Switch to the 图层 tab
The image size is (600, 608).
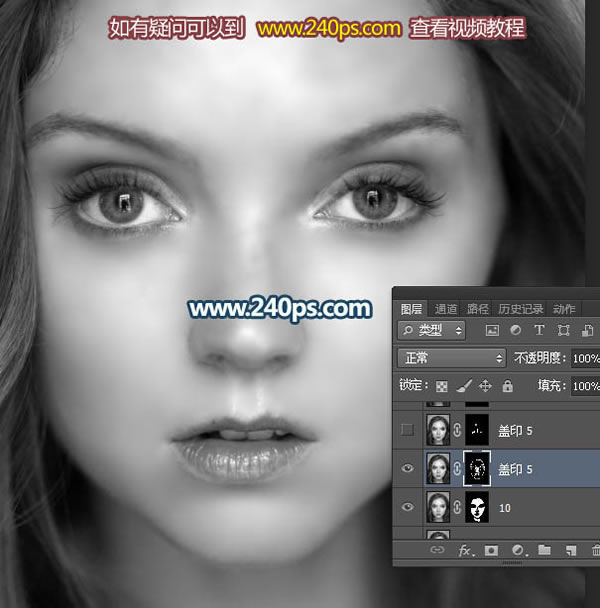(411, 309)
